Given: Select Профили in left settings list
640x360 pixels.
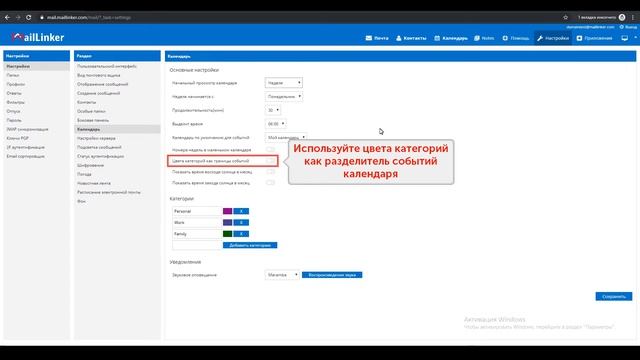Looking at the screenshot, I should (x=36, y=84).
